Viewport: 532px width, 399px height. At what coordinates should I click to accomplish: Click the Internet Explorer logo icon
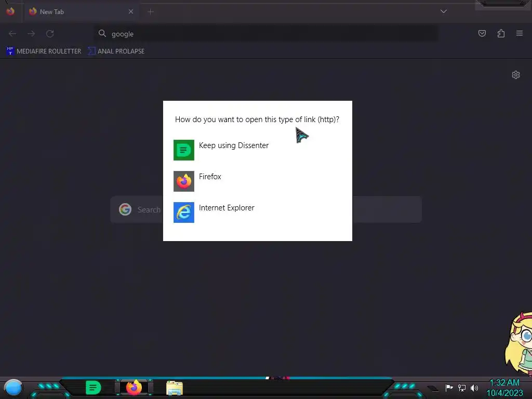pyautogui.click(x=184, y=212)
